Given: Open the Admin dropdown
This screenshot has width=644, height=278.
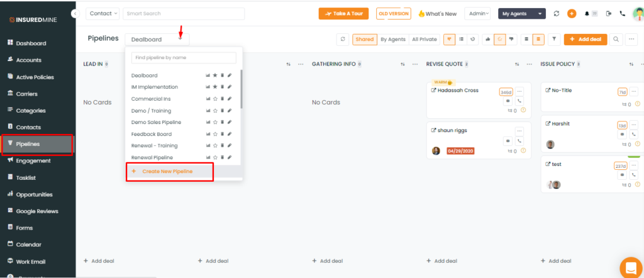Looking at the screenshot, I should [x=478, y=14].
